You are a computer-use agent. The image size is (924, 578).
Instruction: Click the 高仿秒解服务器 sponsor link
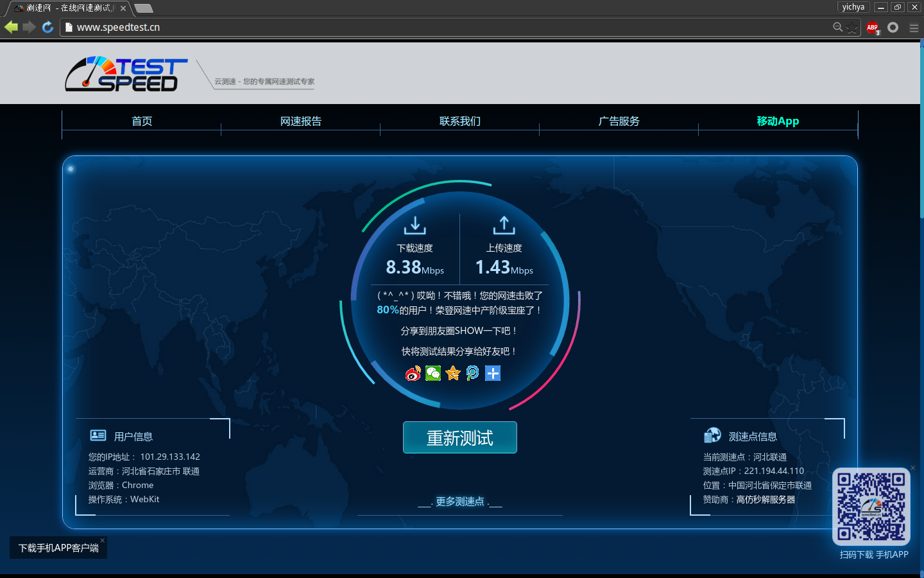tap(766, 499)
